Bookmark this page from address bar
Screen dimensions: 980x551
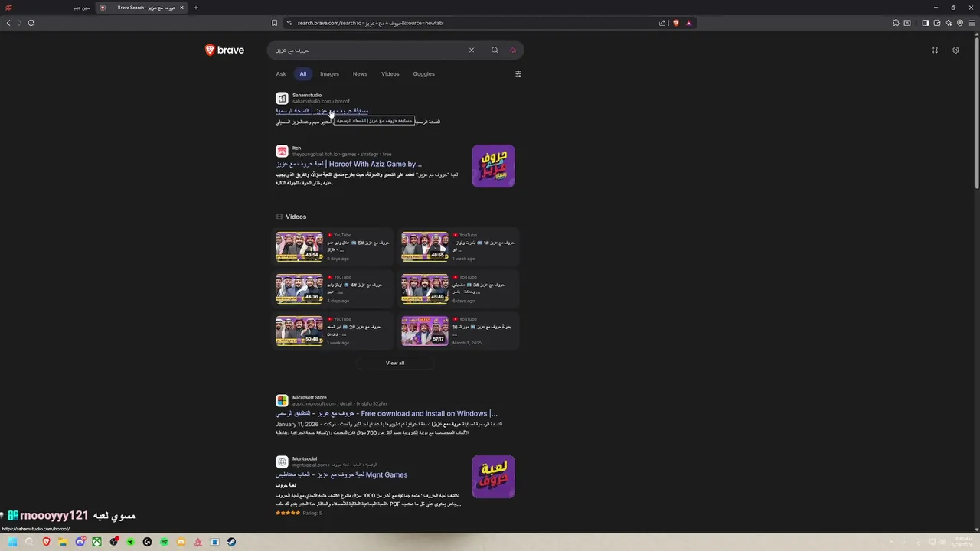tap(275, 23)
